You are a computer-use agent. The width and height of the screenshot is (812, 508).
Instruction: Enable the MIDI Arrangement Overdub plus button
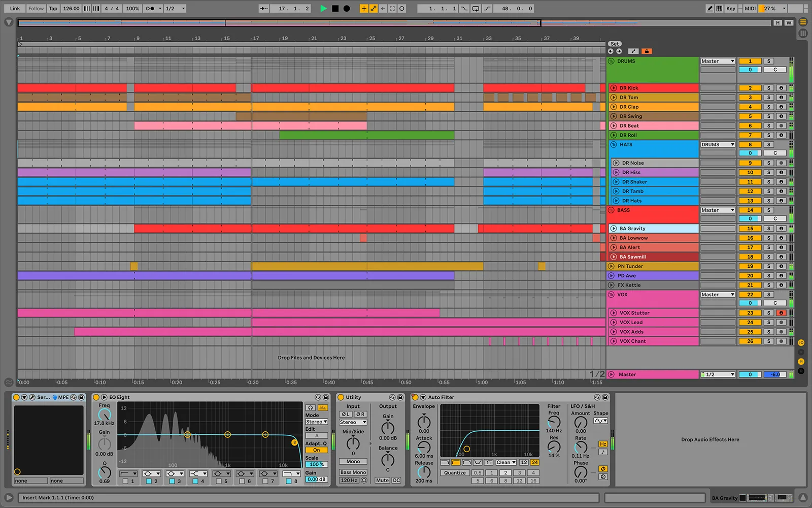tap(364, 9)
